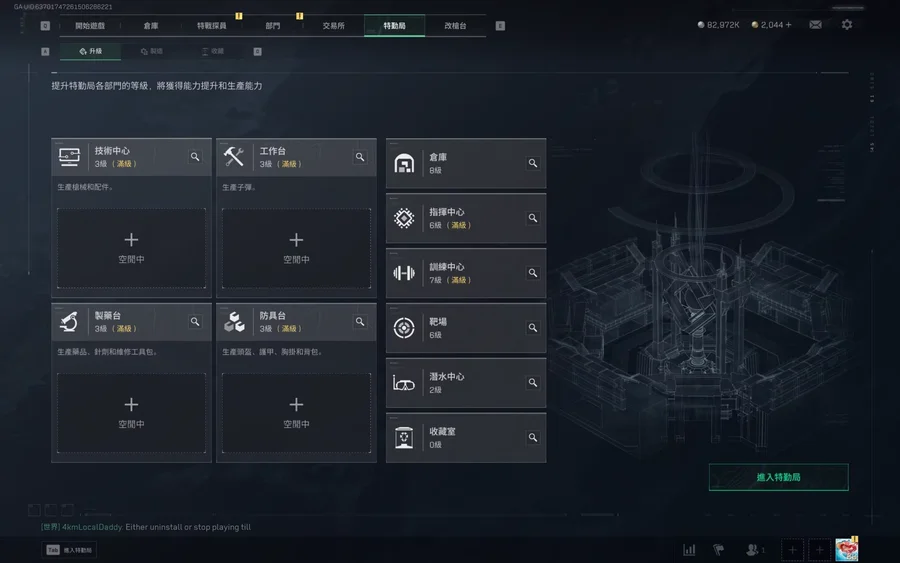The width and height of the screenshot is (900, 563).
Task: Click the 進入特勤局 button
Action: (778, 477)
